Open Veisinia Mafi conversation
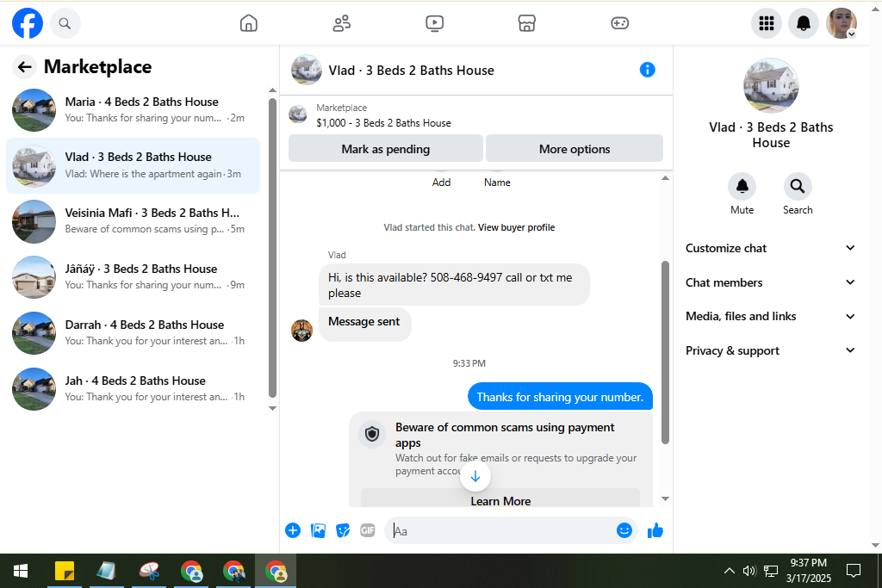 click(133, 221)
